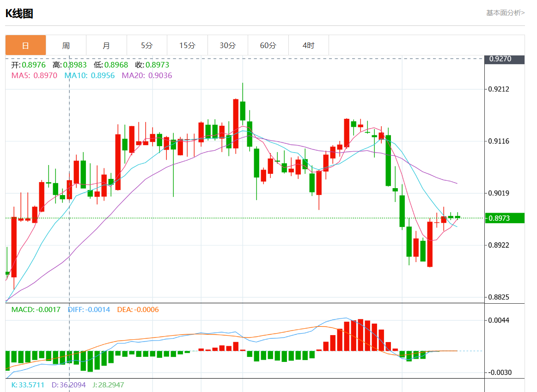Click the D:36.2094 KDJ value
This screenshot has height=392, width=537.
tap(68, 385)
